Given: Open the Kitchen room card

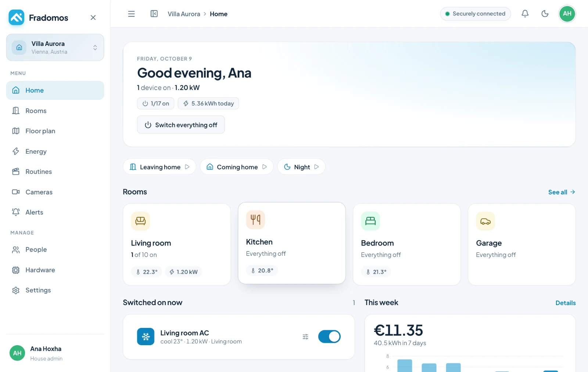Looking at the screenshot, I should pyautogui.click(x=292, y=243).
